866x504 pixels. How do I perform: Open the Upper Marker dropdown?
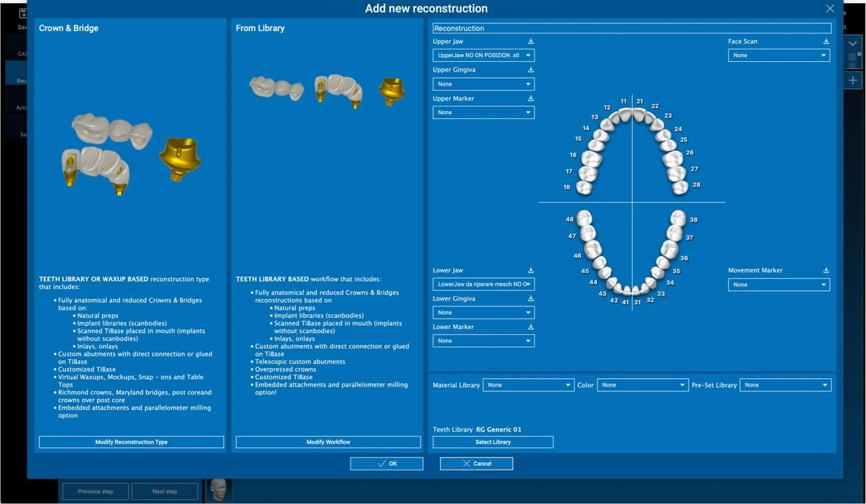[483, 112]
